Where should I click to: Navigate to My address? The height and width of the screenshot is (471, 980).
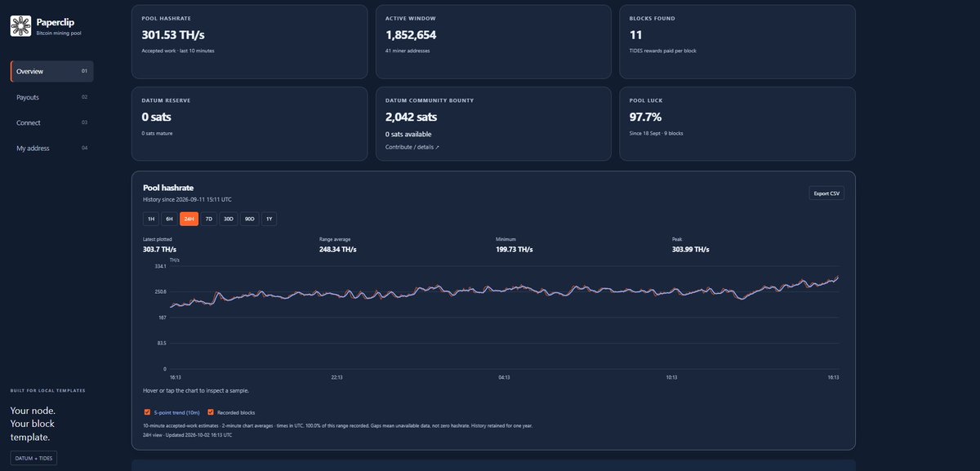point(51,148)
